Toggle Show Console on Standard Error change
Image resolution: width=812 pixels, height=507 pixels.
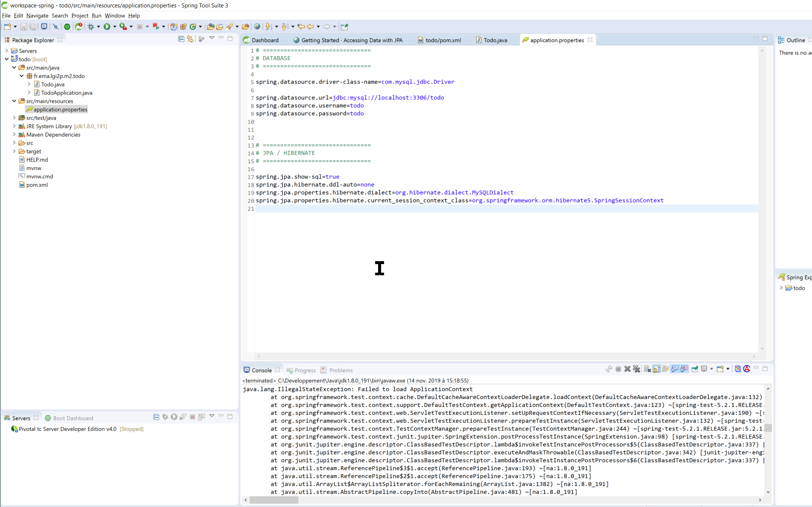pyautogui.click(x=684, y=369)
